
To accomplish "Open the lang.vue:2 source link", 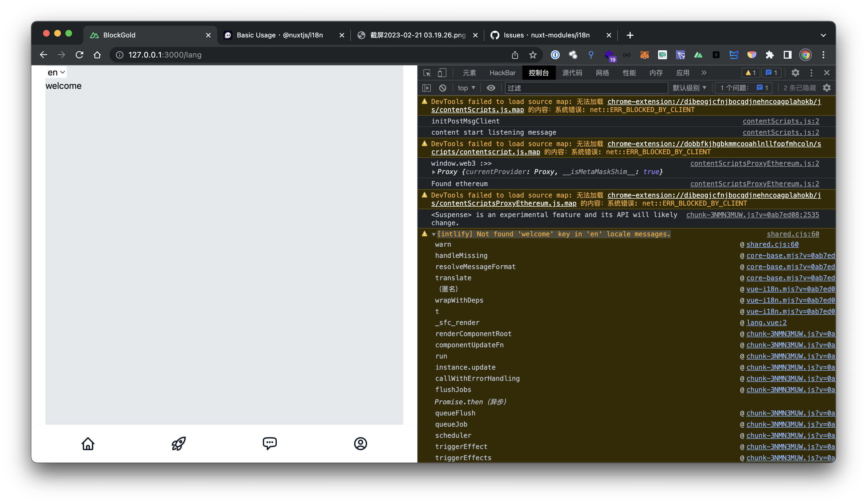I will [766, 323].
